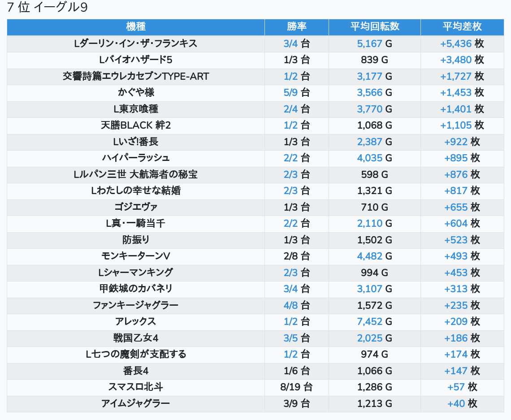The width and height of the screenshot is (511, 420).
Task: Select Lいざ!番長 machine name
Action: [135, 142]
